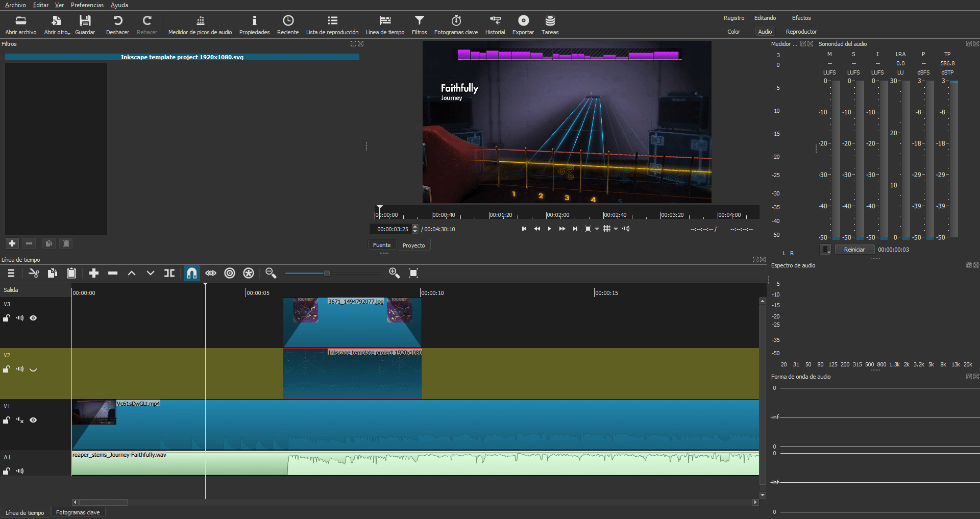Screen dimensions: 980x519
Task: Open volume control in player
Action: click(626, 229)
